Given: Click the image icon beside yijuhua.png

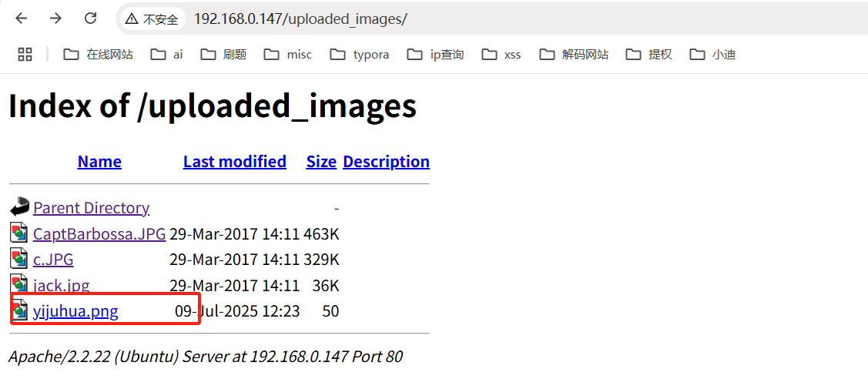Looking at the screenshot, I should [19, 311].
